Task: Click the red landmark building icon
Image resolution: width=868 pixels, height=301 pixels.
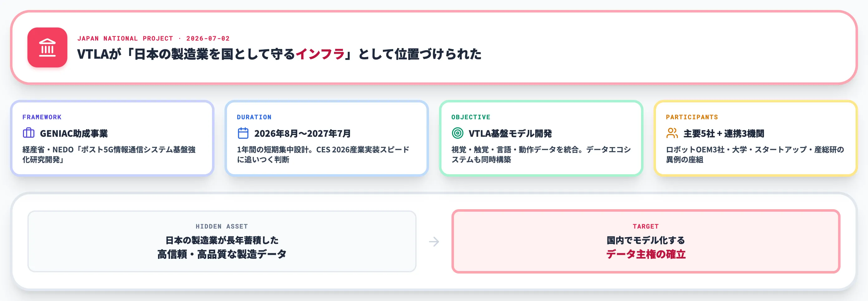Action: 47,47
